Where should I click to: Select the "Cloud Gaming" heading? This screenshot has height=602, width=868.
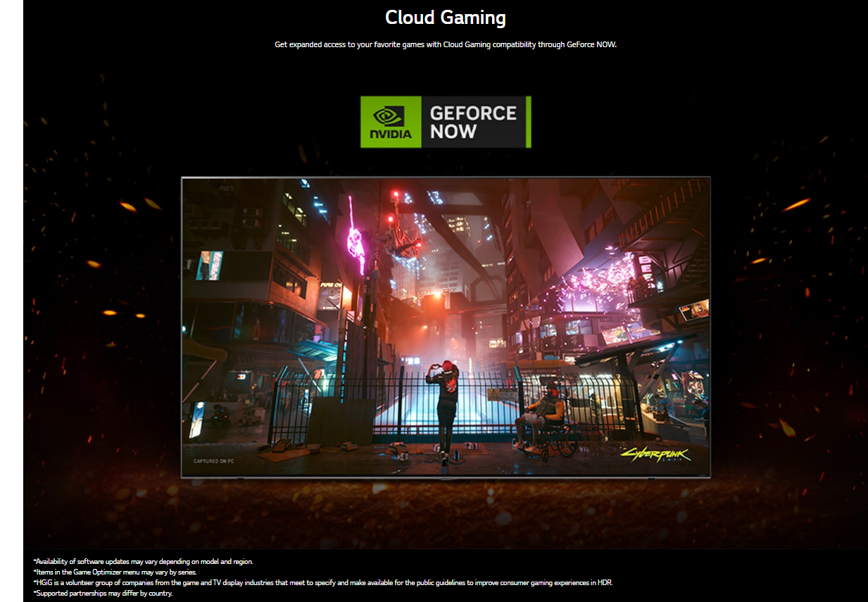point(446,18)
